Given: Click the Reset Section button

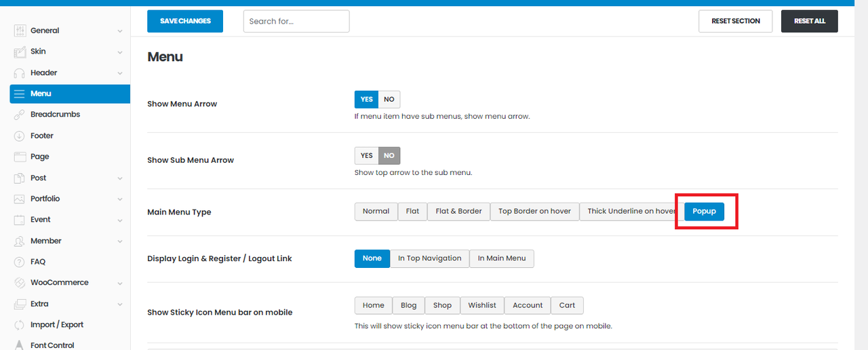Looking at the screenshot, I should [x=736, y=21].
